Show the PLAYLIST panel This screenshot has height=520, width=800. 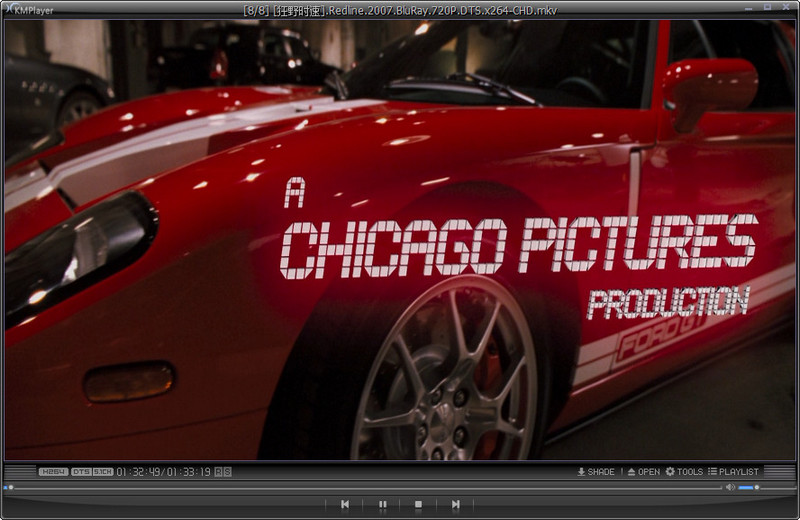(733, 472)
